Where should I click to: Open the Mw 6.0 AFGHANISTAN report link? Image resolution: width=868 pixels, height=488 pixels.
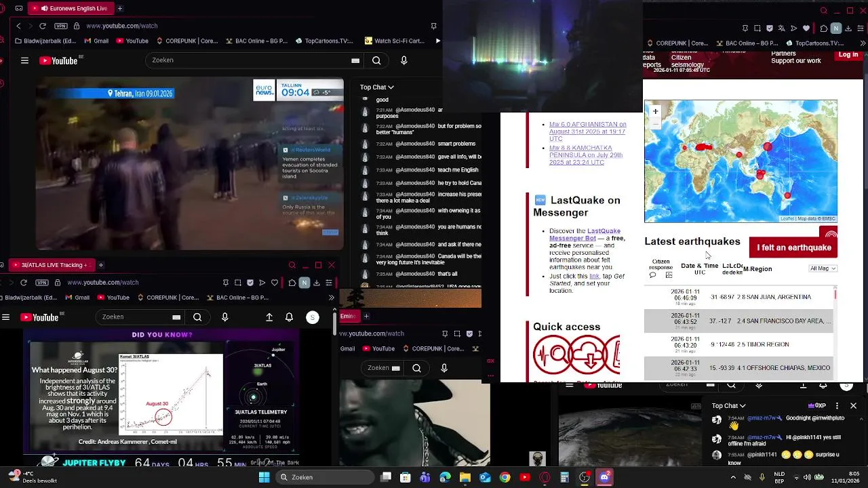(587, 131)
